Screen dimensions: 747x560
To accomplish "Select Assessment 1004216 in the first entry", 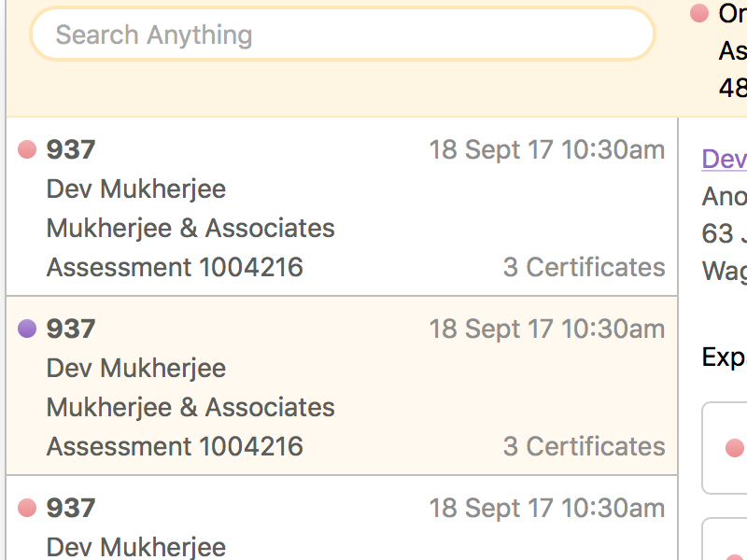I will [x=175, y=268].
